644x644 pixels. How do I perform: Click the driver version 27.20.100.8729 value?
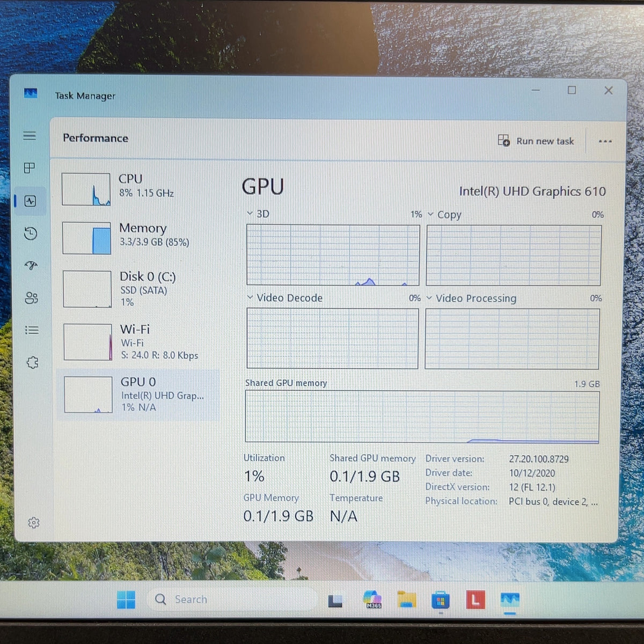[539, 459]
